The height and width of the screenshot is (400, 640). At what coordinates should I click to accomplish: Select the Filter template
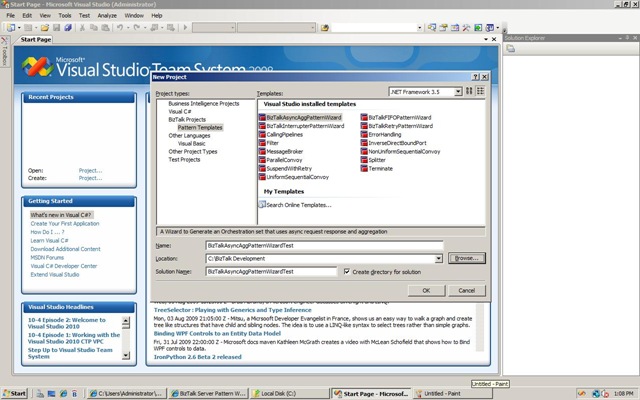269,143
